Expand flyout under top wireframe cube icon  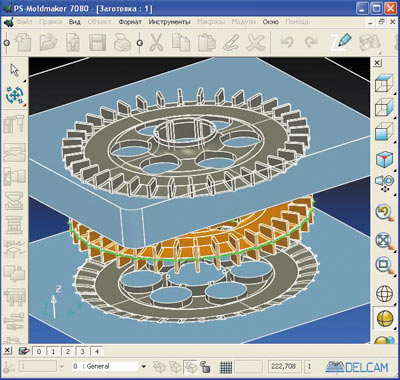click(395, 93)
